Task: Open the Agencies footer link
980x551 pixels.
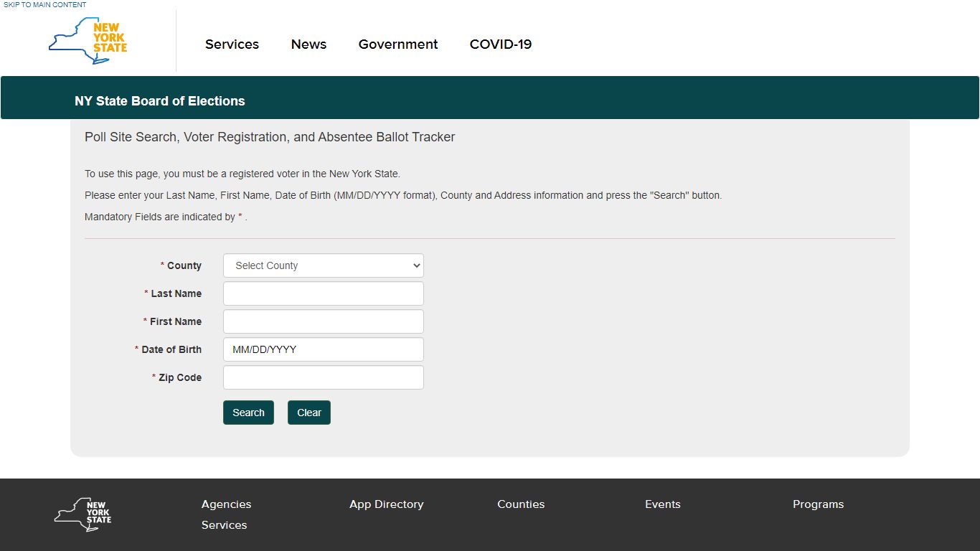Action: click(x=226, y=504)
